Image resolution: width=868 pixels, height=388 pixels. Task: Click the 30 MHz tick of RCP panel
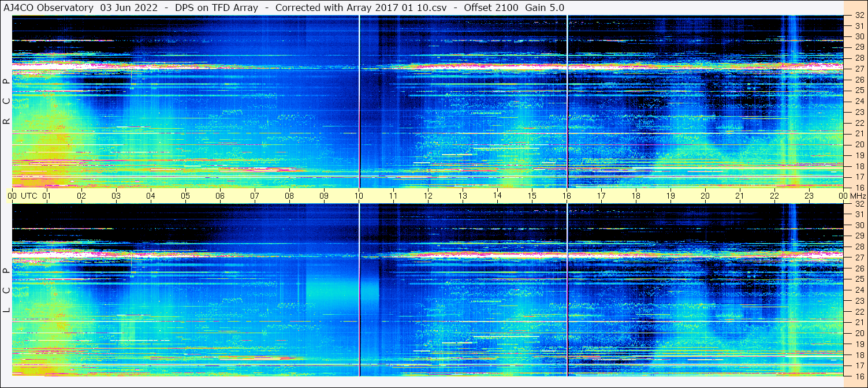tap(859, 36)
